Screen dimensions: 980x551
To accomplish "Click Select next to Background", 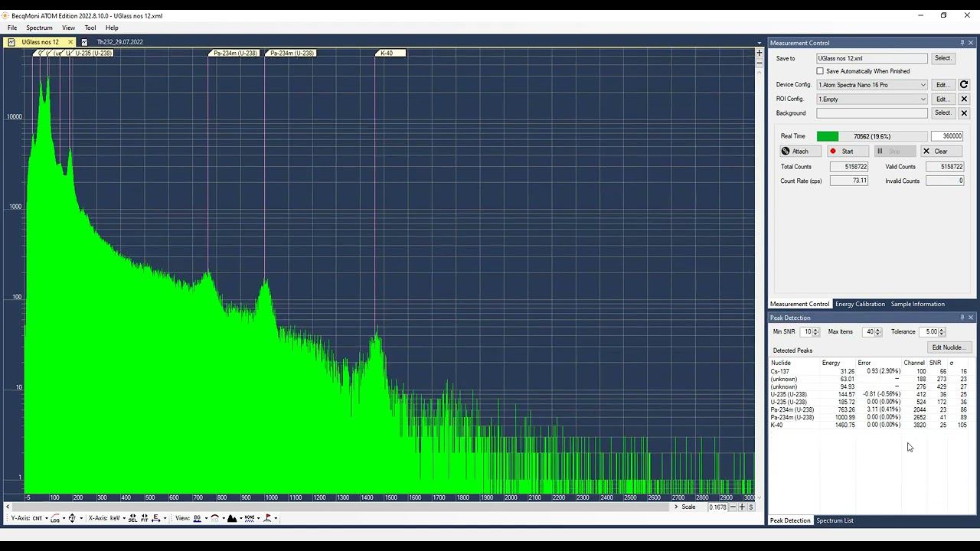I will [942, 113].
